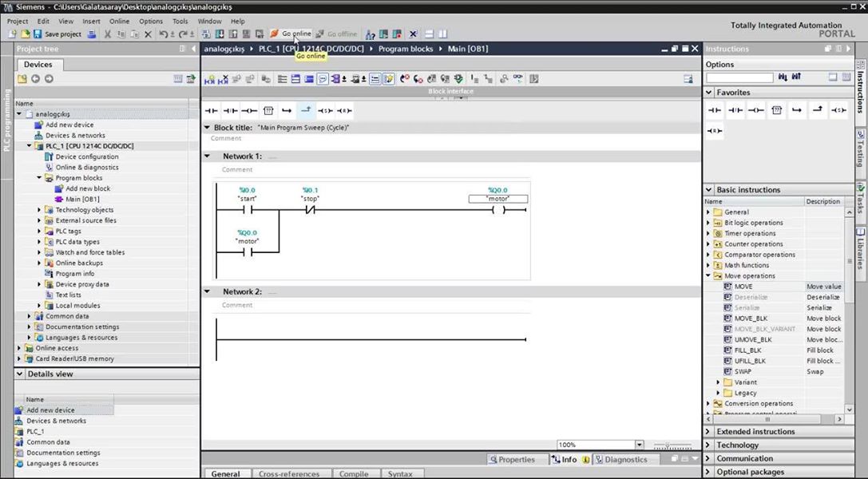Insert a new network via the editor toolbar
The height and width of the screenshot is (479, 868).
(x=209, y=79)
